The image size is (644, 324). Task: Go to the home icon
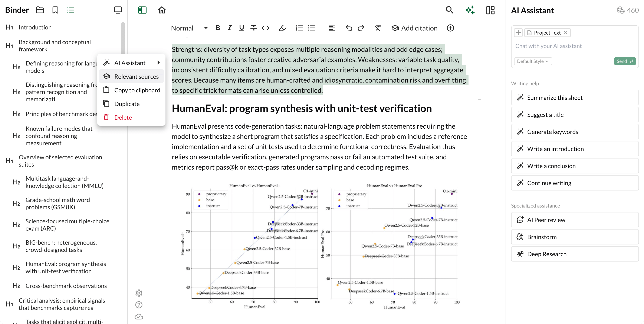162,10
